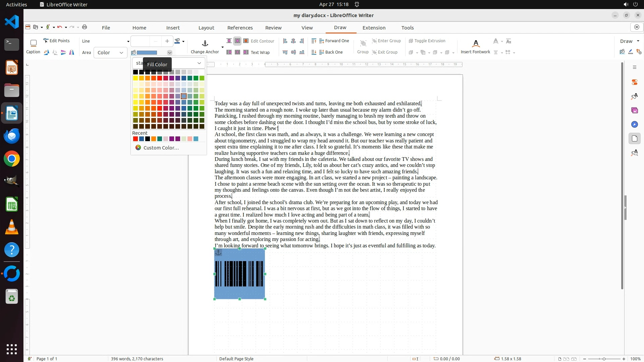Viewport: 644px width, 362px height.
Task: Open the Layout tab
Action: [x=206, y=28]
